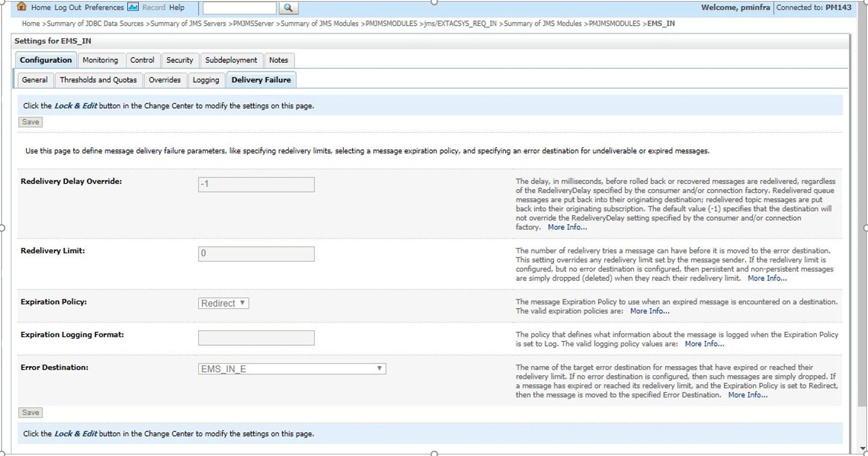Click the Connected to: PM143 text
Image resolution: width=868 pixels, height=456 pixels.
814,8
